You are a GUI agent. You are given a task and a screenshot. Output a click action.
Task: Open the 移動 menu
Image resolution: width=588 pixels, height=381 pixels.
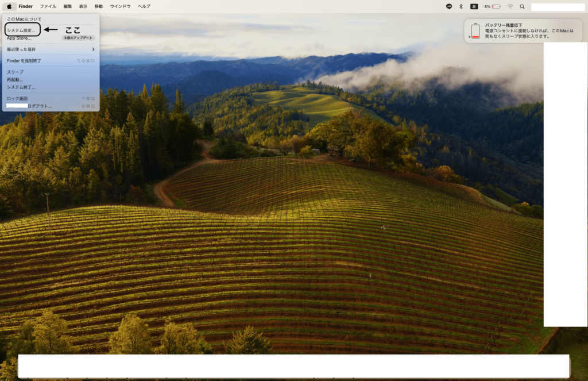point(98,6)
